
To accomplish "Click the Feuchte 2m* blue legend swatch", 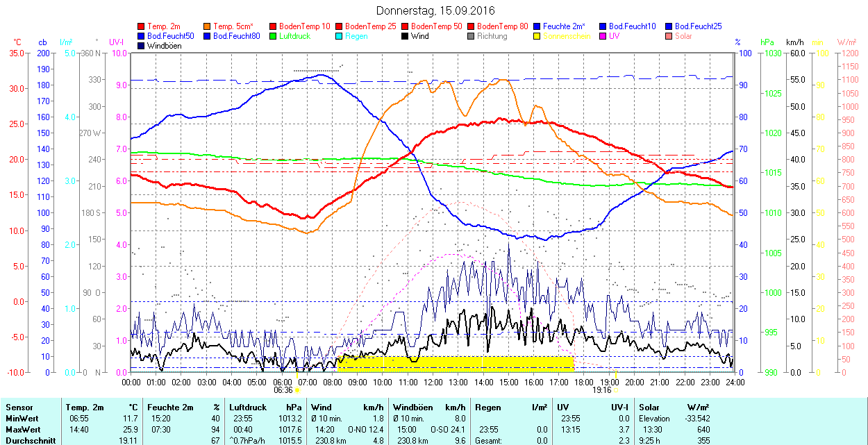I will tap(537, 26).
